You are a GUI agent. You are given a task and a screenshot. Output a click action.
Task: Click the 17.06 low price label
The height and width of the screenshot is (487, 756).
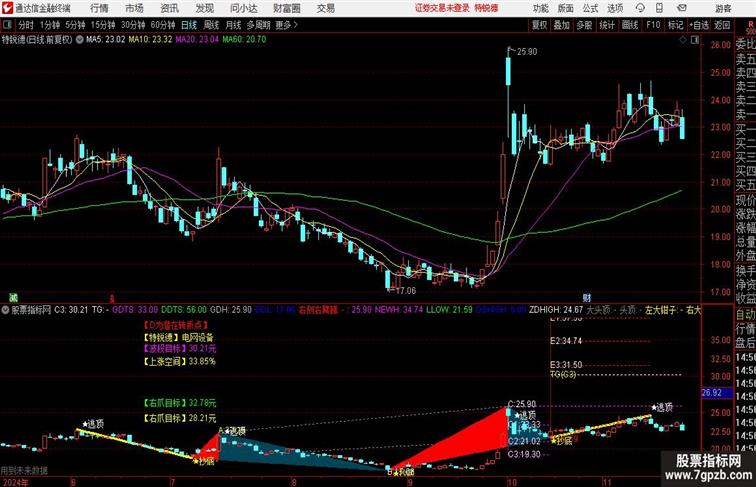405,291
